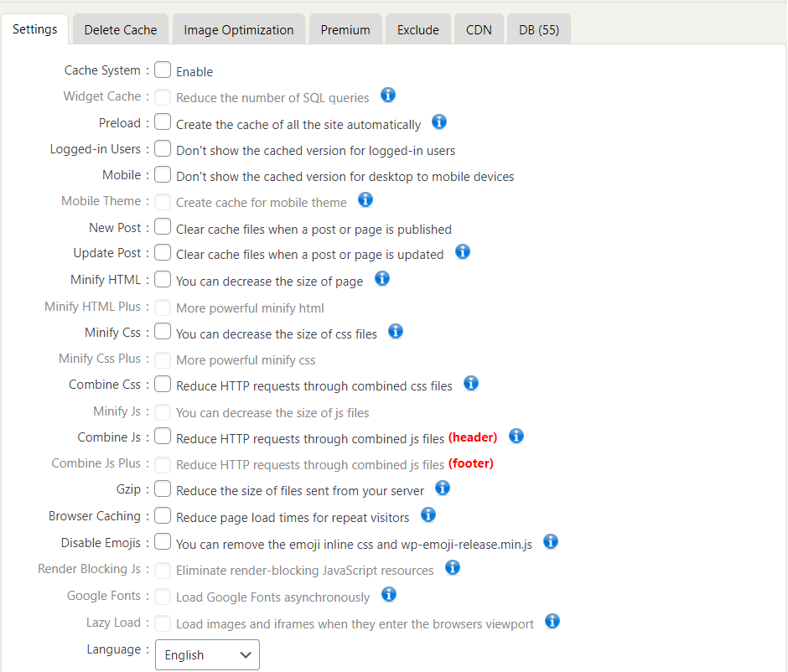Viewport: 788px width, 672px height.
Task: Click info icon next to Combine Css
Action: [x=471, y=384]
